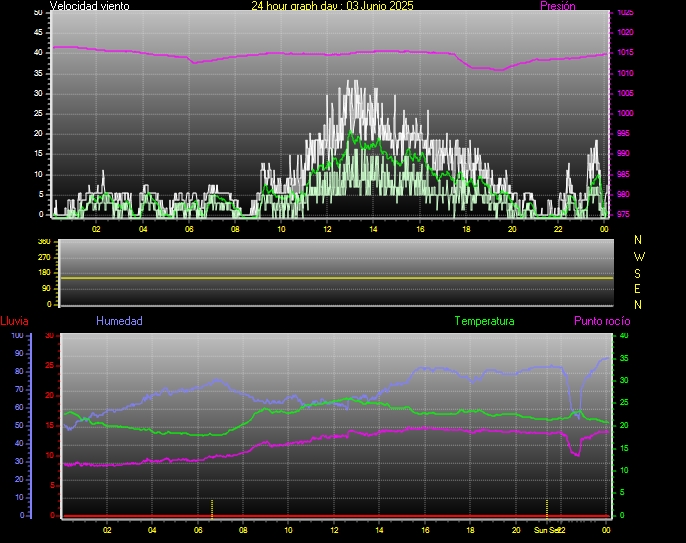Screen dimensions: 686x543
Task: Click the "Sun Set" label on bottom time axis
Action: [x=546, y=530]
